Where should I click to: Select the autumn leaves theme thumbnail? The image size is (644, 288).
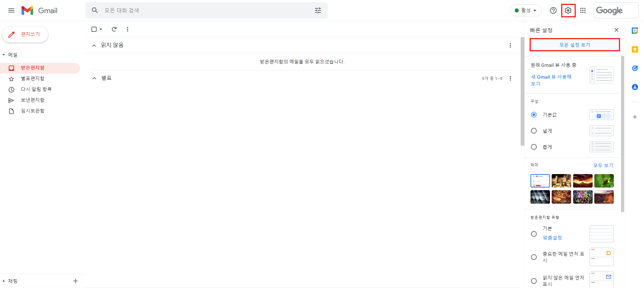(561, 197)
